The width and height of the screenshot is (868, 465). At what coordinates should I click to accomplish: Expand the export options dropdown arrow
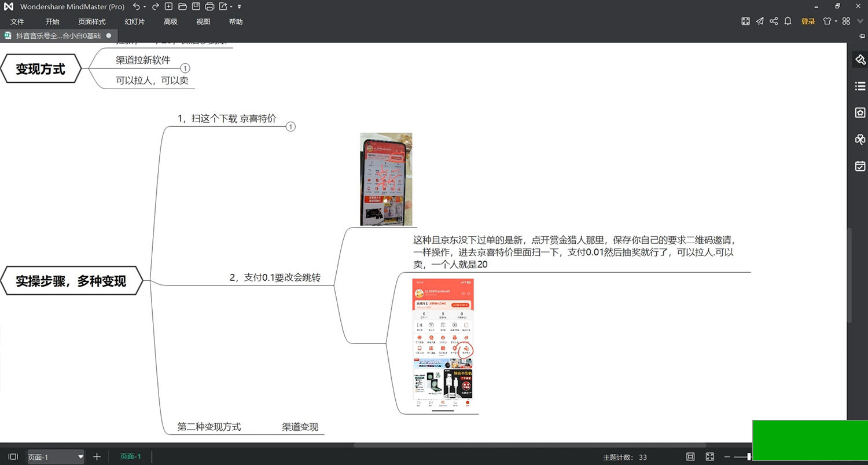click(x=231, y=7)
